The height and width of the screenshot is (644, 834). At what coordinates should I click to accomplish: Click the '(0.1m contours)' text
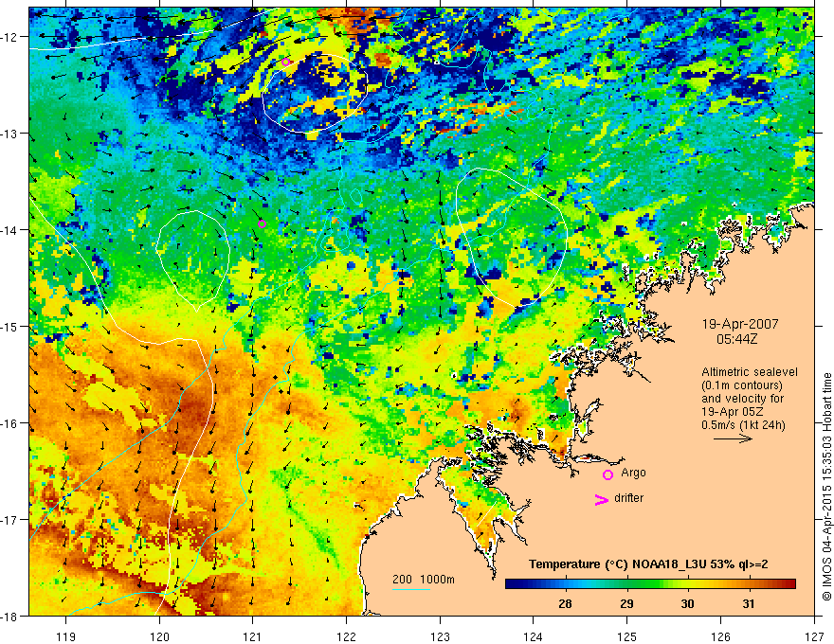pos(742,385)
